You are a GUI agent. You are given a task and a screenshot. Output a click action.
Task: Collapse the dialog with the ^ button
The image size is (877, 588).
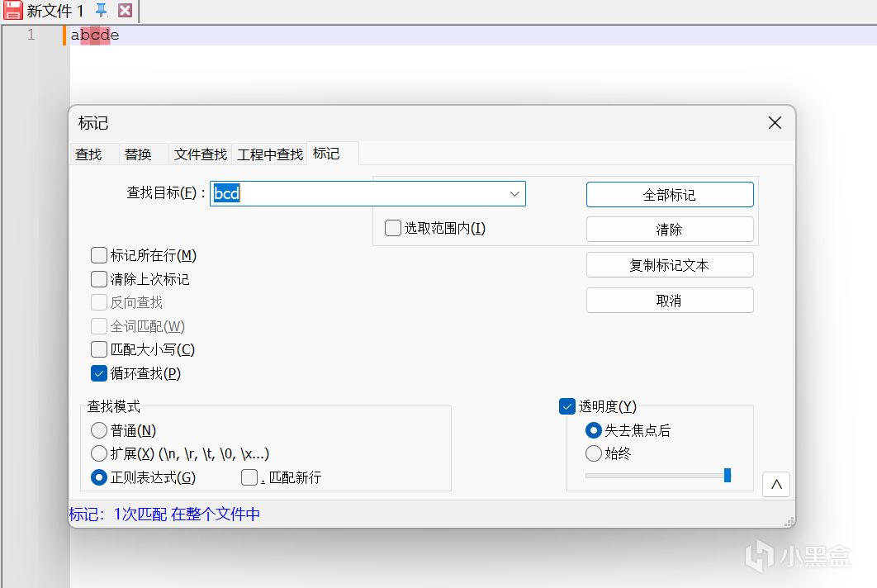click(775, 485)
